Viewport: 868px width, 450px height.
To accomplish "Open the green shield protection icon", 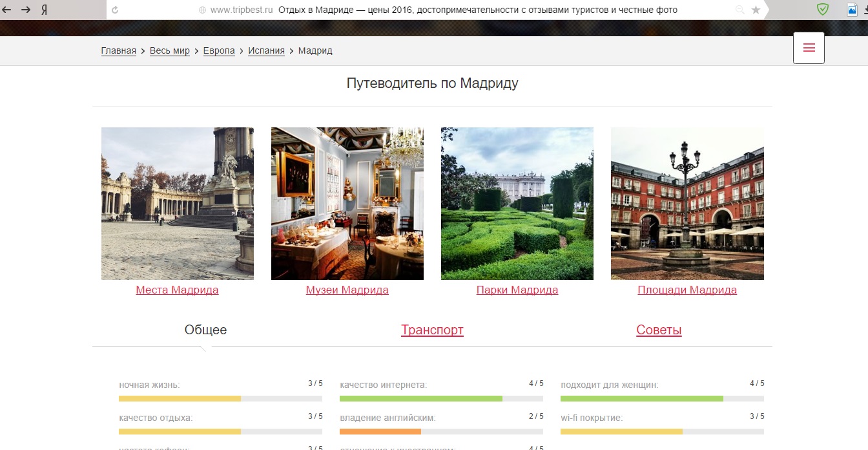I will [822, 9].
